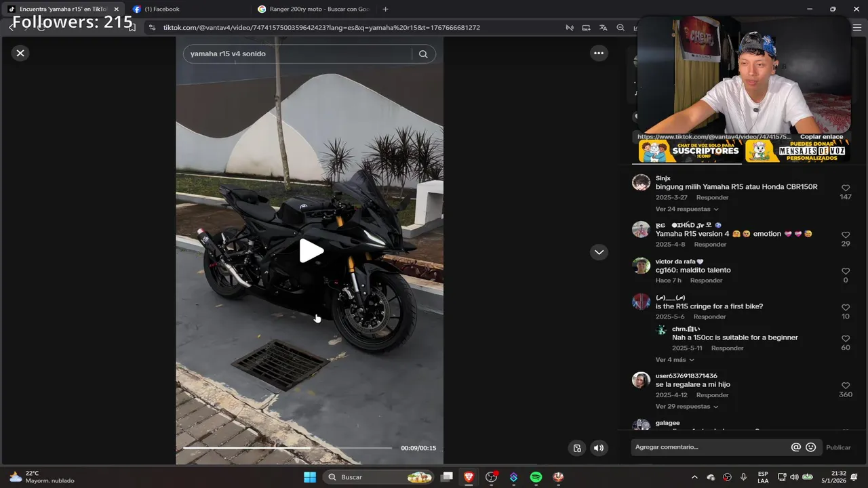Expand 'Ver 4 más' replies

click(x=675, y=360)
